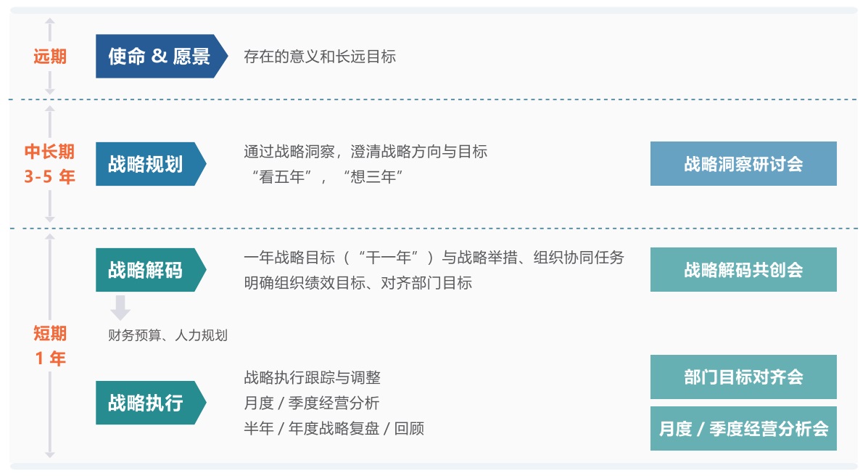The width and height of the screenshot is (868, 476).
Task: Select the 部门目标对齐会 box
Action: [743, 377]
